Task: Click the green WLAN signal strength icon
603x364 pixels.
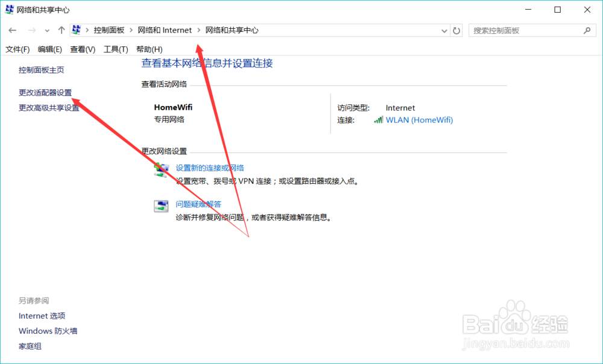Action: click(378, 120)
